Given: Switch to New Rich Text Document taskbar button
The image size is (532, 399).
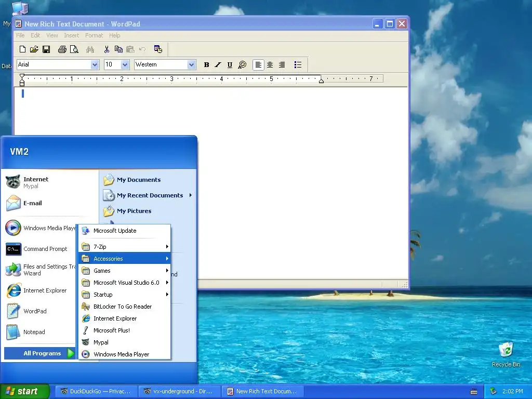Looking at the screenshot, I should point(262,391).
